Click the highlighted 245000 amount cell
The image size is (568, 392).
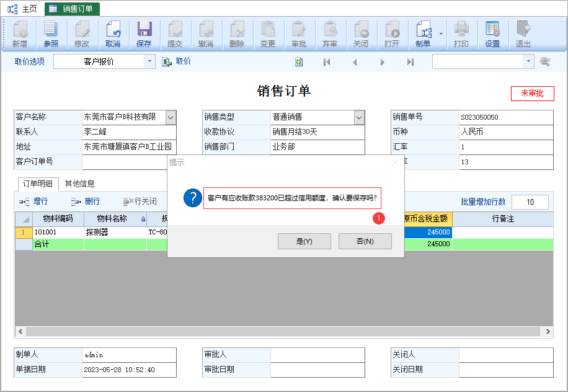428,232
